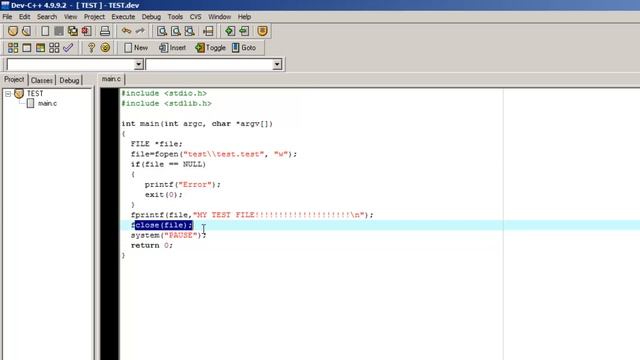Image resolution: width=640 pixels, height=360 pixels.
Task: Open the first class browser dropdown arrow
Action: [x=138, y=64]
